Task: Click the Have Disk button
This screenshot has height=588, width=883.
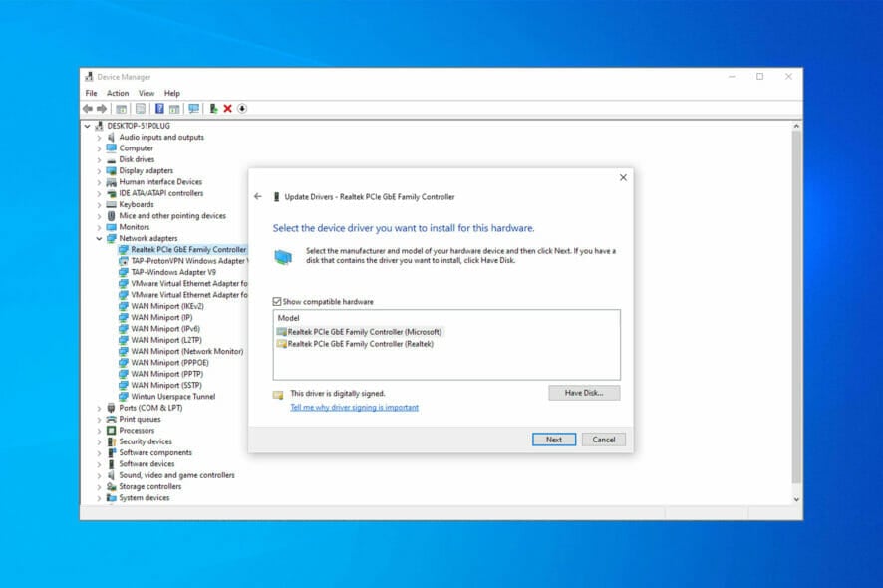Action: coord(584,393)
